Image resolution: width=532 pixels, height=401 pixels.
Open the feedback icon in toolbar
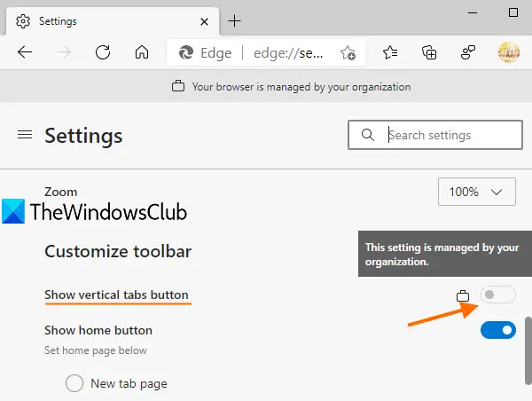click(x=468, y=52)
